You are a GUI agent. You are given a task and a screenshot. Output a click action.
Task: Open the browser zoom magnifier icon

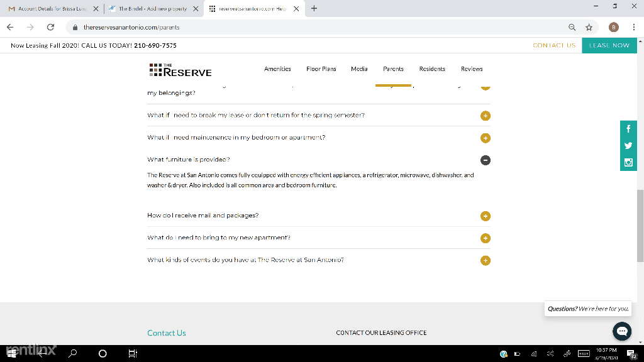572,27
